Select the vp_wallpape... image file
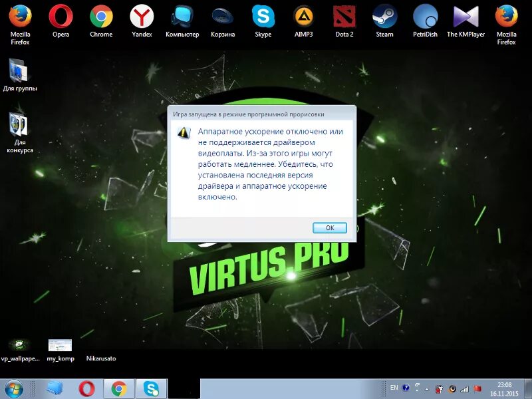Image resolution: width=532 pixels, height=399 pixels. 21,350
